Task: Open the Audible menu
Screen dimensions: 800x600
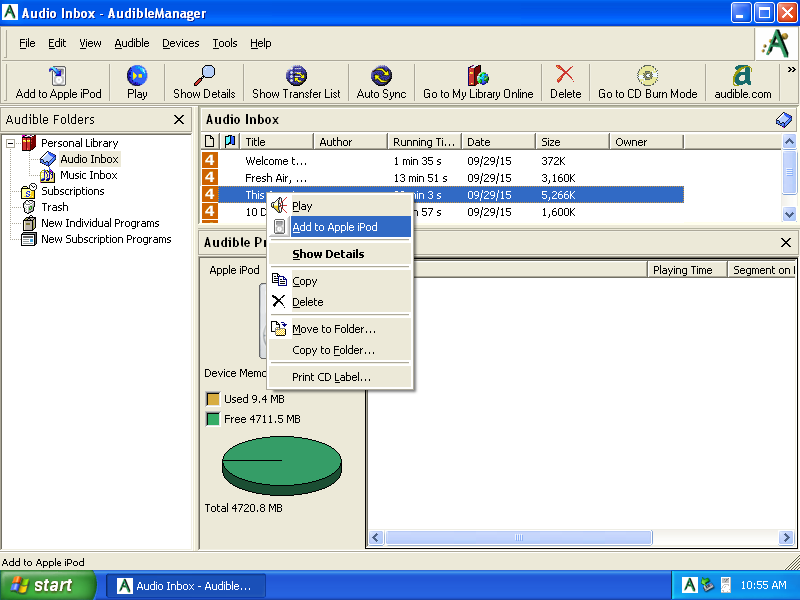Action: 132,43
